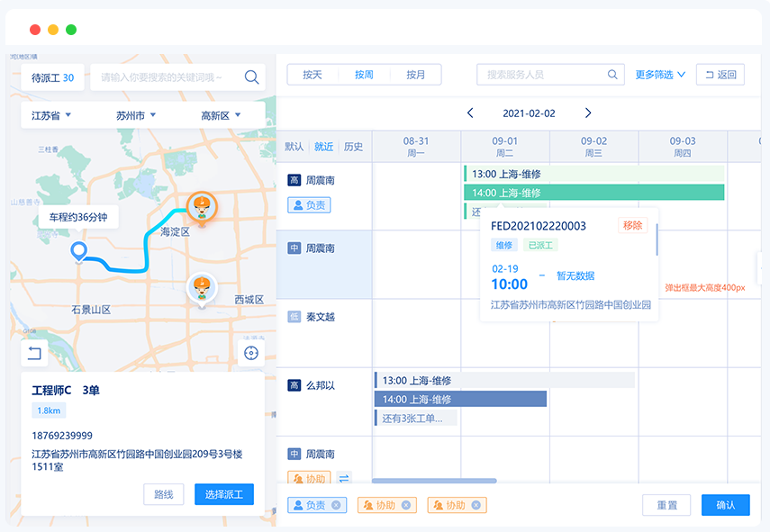Screen dimensions: 770x532
Task: Click the 移除 button in work order popup
Action: point(632,225)
